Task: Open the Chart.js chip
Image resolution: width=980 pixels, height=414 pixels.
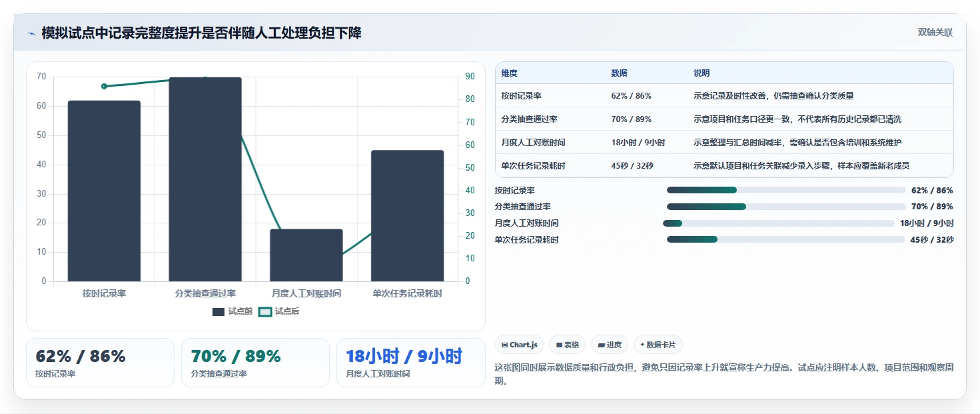Action: click(519, 345)
